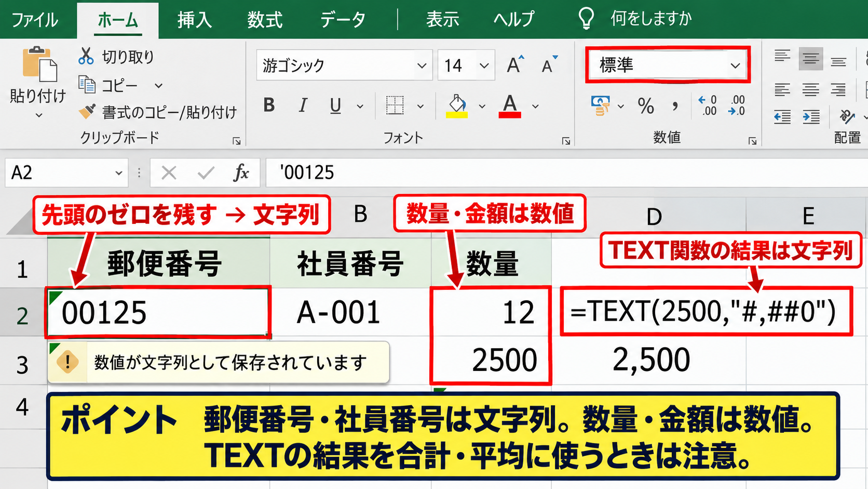Expand font color palette arrow
This screenshot has width=868, height=489.
point(535,106)
